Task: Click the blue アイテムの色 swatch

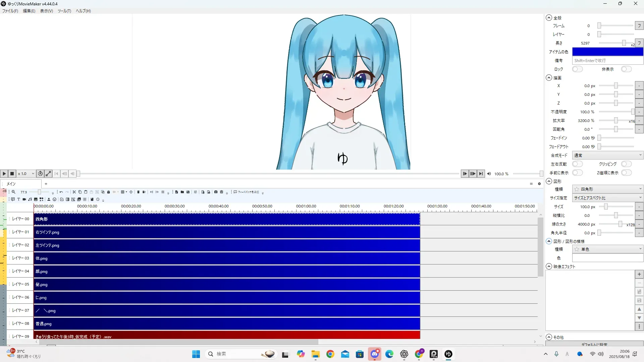Action: 607,52
